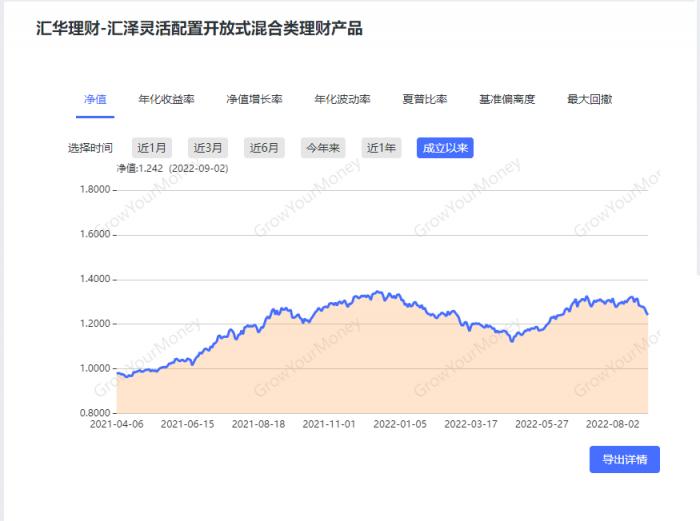Click the 0.8000 y-axis label
700x521 pixels.
(95, 413)
